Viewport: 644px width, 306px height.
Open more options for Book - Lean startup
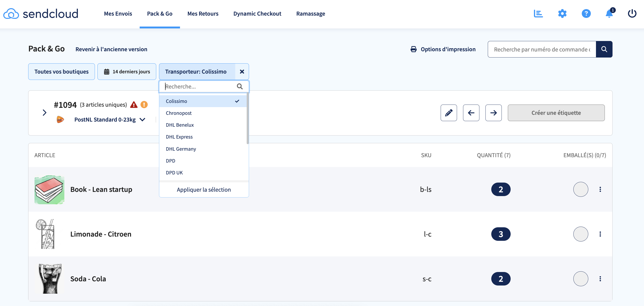click(600, 189)
